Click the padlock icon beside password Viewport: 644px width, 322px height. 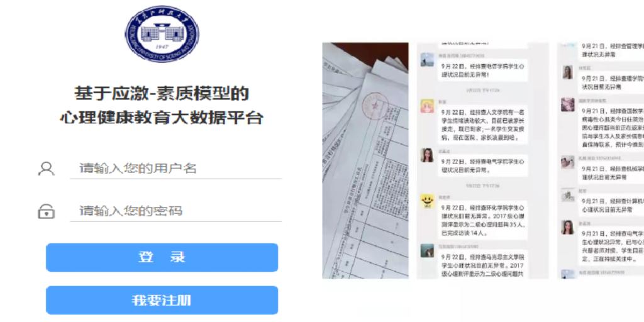pyautogui.click(x=46, y=211)
